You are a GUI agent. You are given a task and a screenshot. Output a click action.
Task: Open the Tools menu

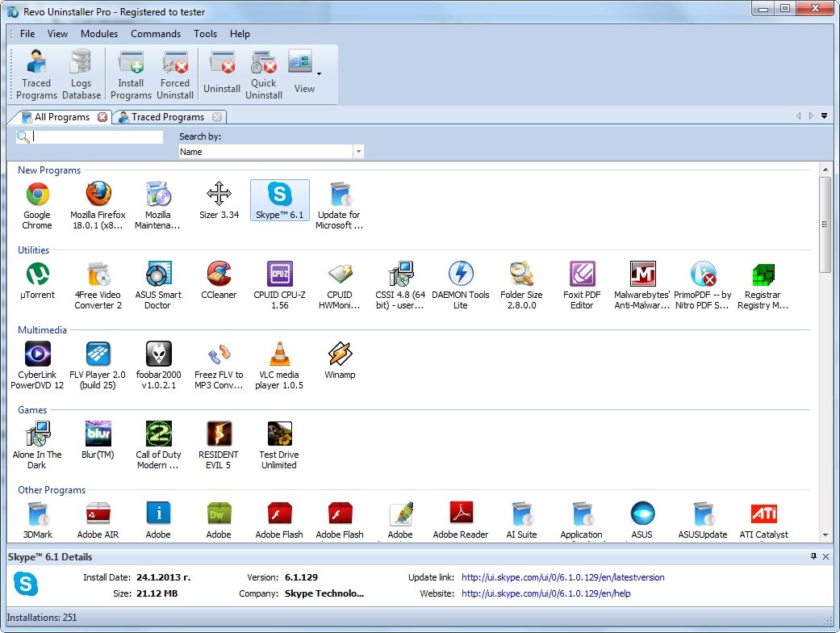[x=205, y=34]
